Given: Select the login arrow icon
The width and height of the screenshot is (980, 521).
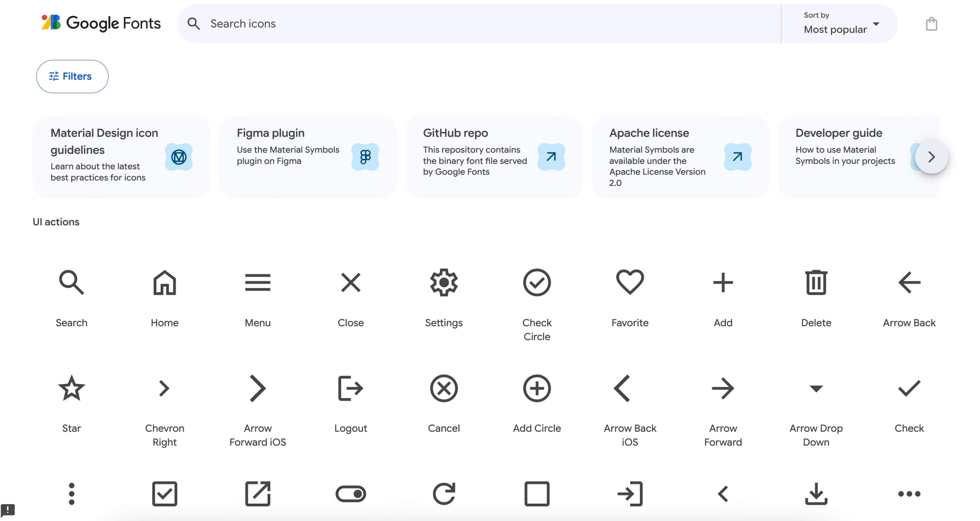Looking at the screenshot, I should [630, 494].
